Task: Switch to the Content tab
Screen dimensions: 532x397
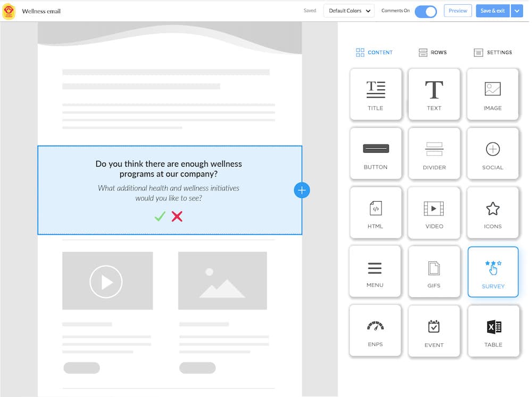Action: pyautogui.click(x=374, y=52)
